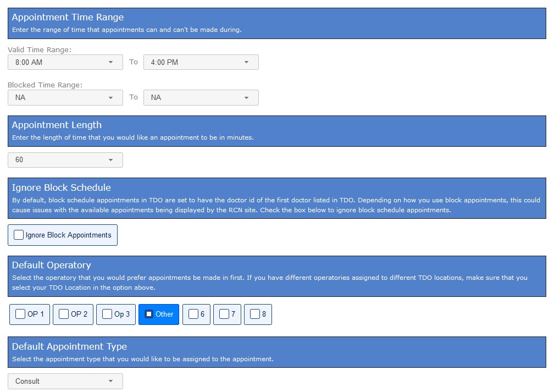
Task: Click the Ignore Block Schedule heading
Action: pos(61,187)
